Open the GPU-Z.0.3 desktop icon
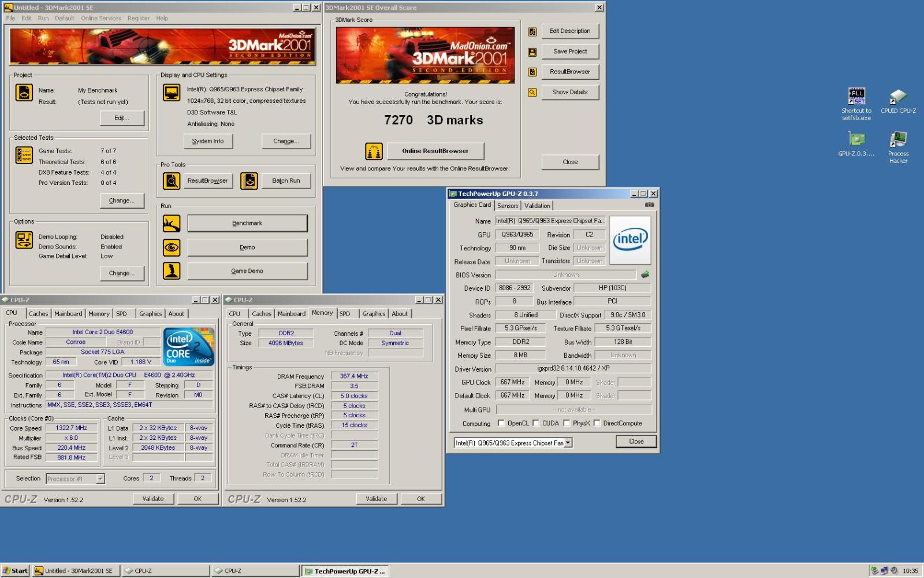This screenshot has height=578, width=924. 856,143
